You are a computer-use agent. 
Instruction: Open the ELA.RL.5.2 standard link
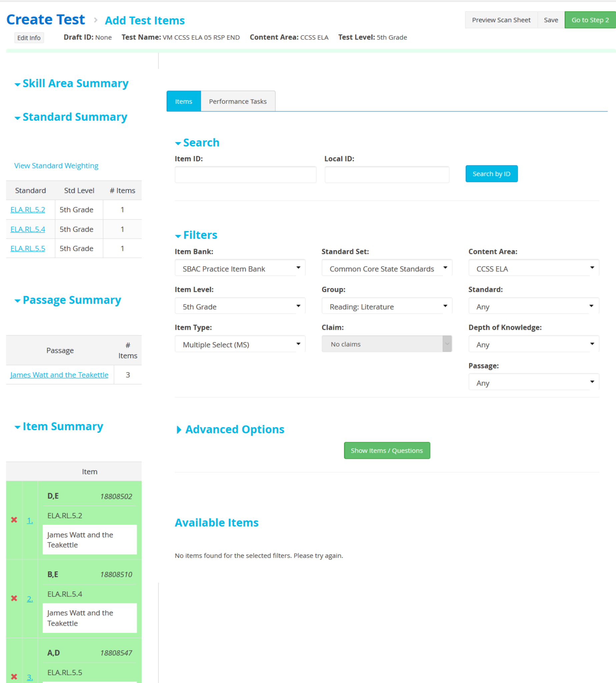pos(28,210)
